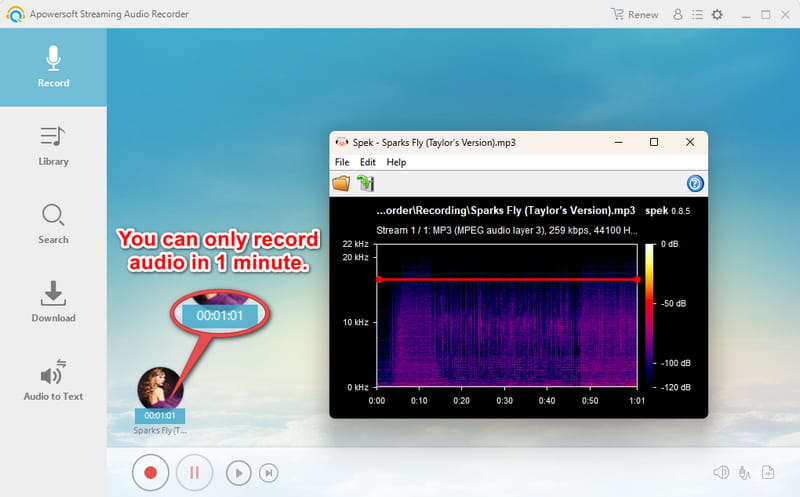Open the Search section

(53, 224)
